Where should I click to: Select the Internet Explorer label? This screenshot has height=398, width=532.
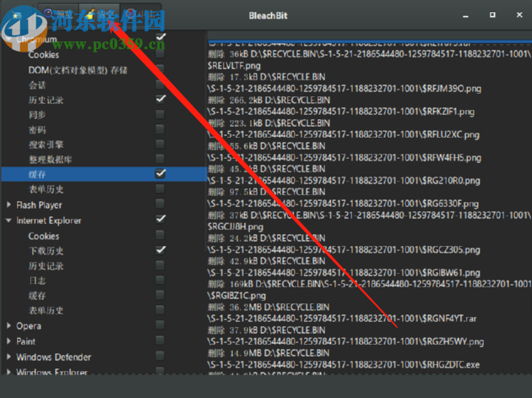[x=49, y=221]
